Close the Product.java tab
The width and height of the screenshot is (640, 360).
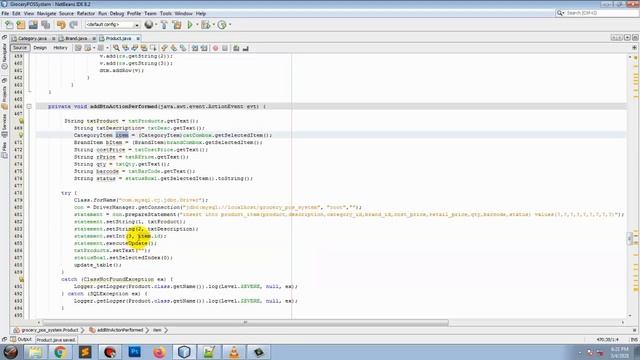pos(138,38)
